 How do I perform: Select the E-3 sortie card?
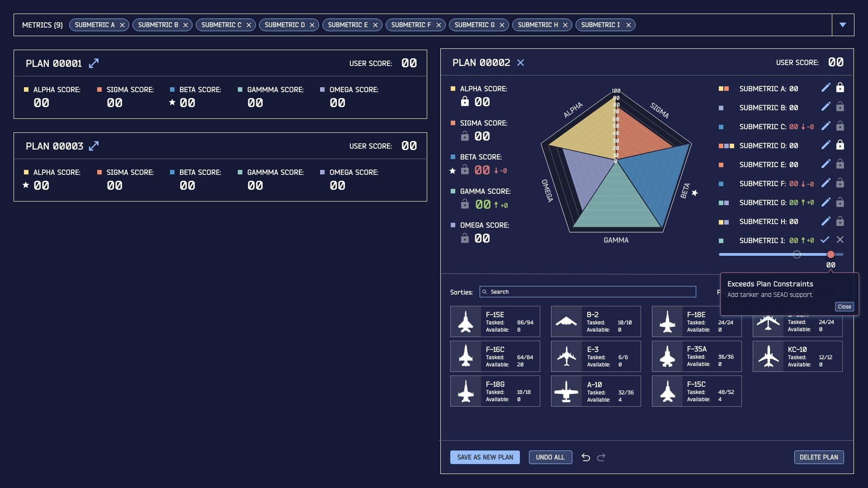pyautogui.click(x=596, y=356)
